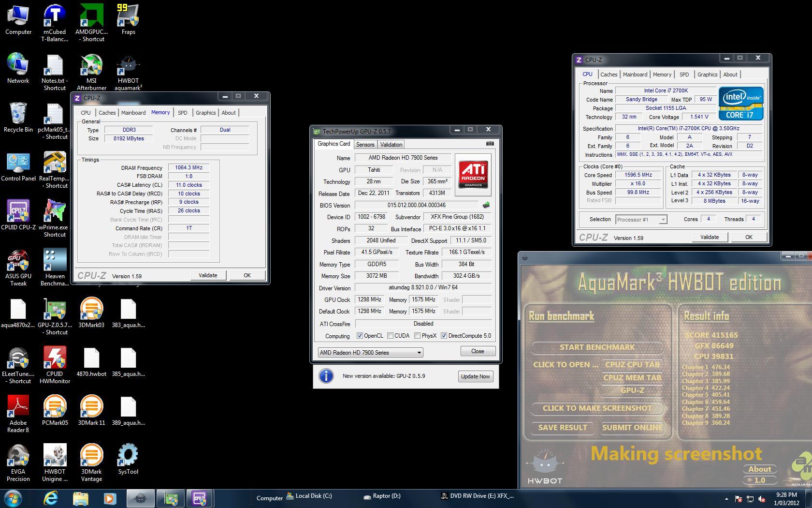Open AMD Radeon HD 7900 Series dropdown
This screenshot has width=812, height=508.
click(370, 352)
